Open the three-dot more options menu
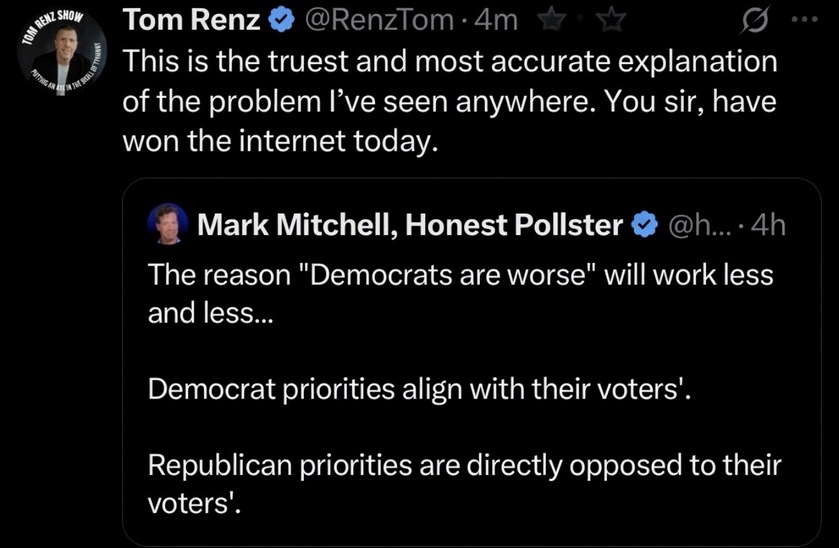Screen dimensions: 839x548 point(805,19)
